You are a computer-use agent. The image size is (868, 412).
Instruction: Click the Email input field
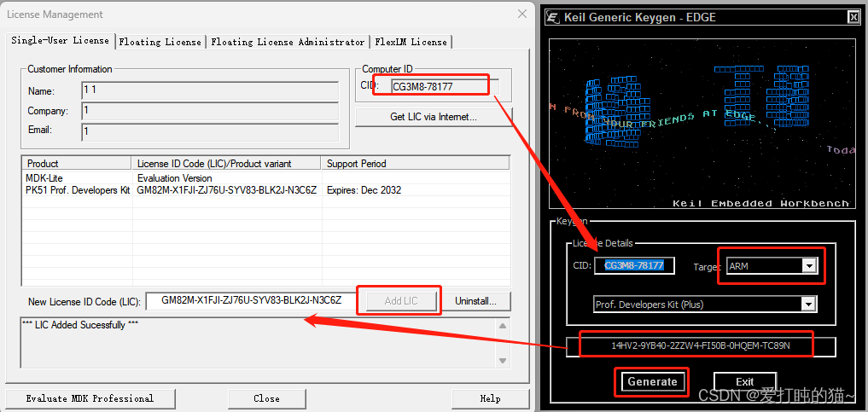pos(210,131)
